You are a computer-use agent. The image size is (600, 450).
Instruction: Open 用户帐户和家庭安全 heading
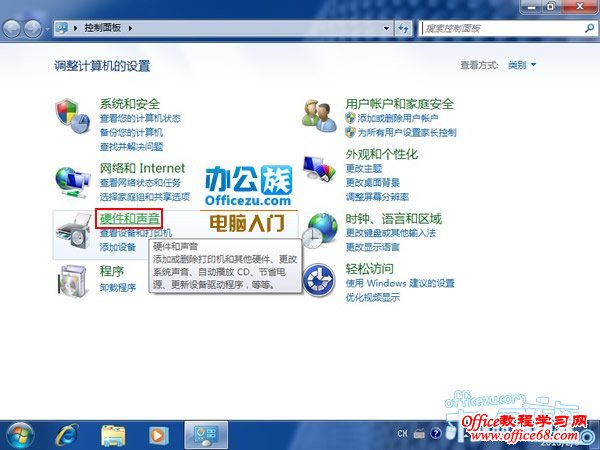tap(399, 104)
